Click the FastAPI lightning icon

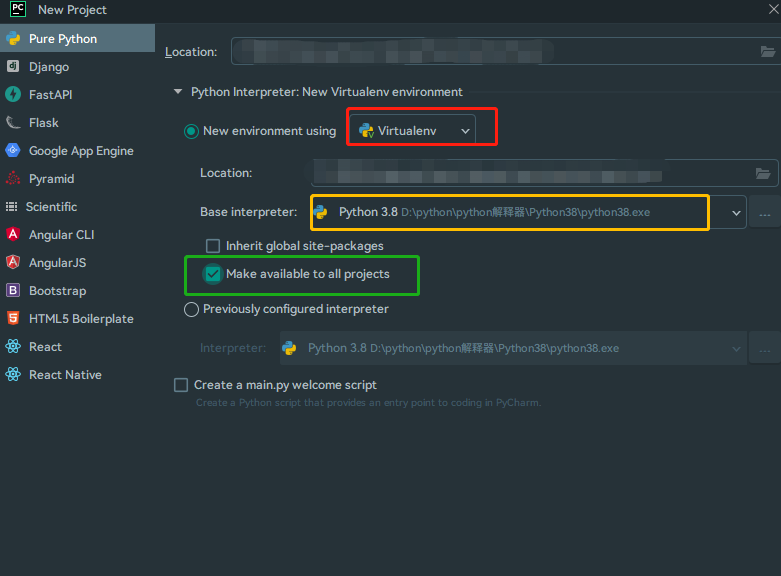pos(13,94)
